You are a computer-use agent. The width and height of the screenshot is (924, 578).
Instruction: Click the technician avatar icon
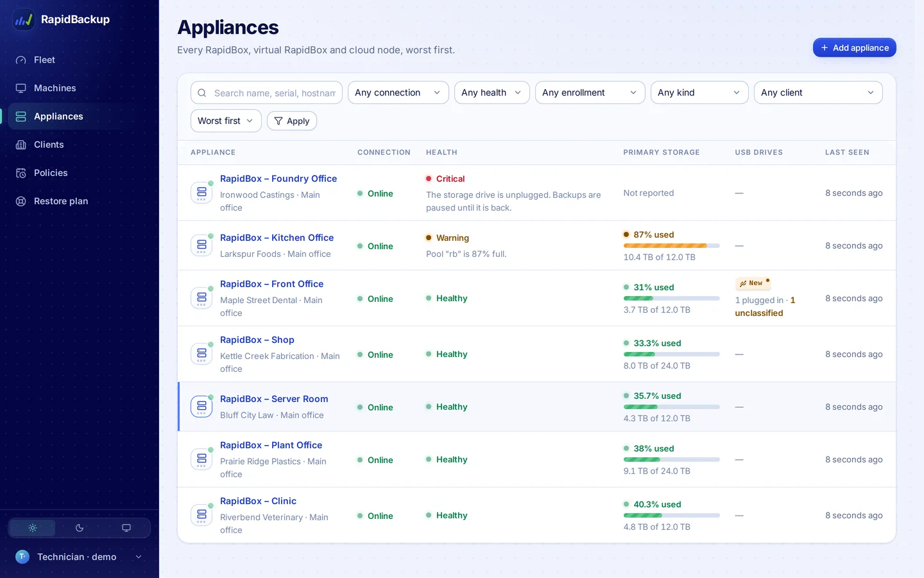click(x=22, y=557)
